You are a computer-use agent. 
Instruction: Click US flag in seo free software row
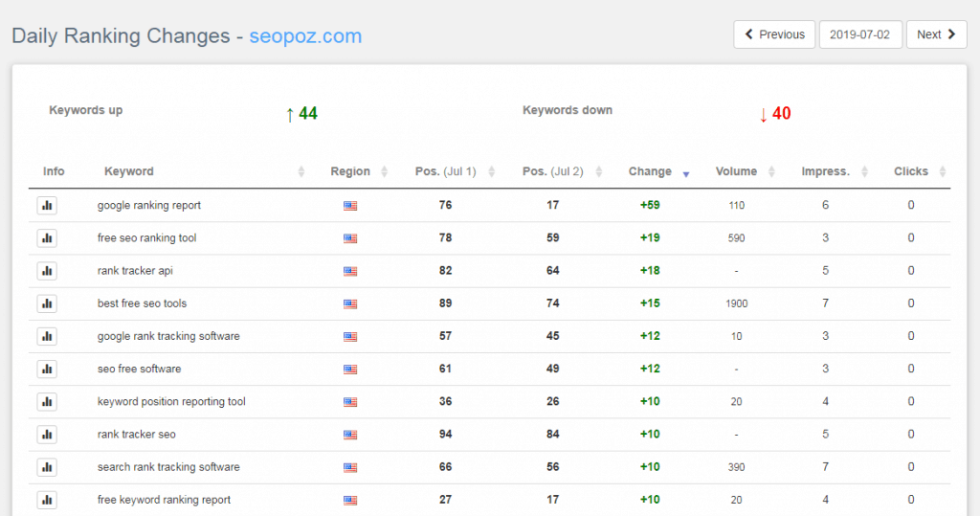click(350, 370)
